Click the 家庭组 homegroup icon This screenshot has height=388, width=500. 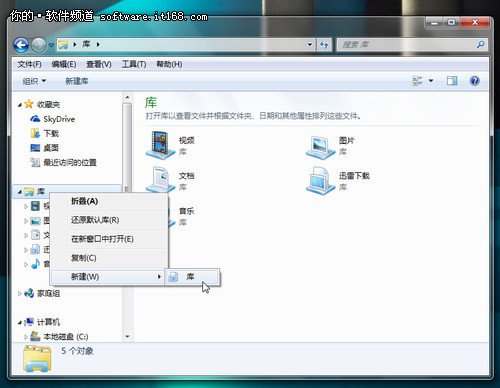point(29,293)
